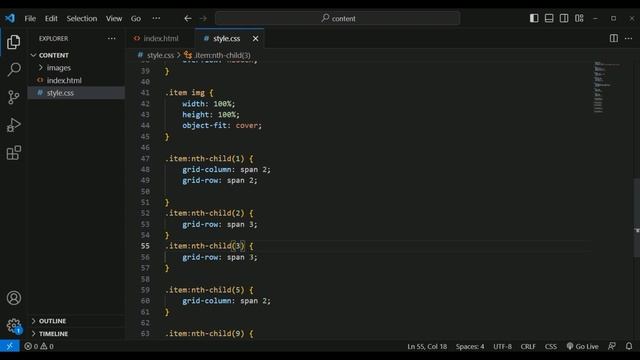The width and height of the screenshot is (640, 360).
Task: Change language mode via CSS
Action: [x=551, y=347]
